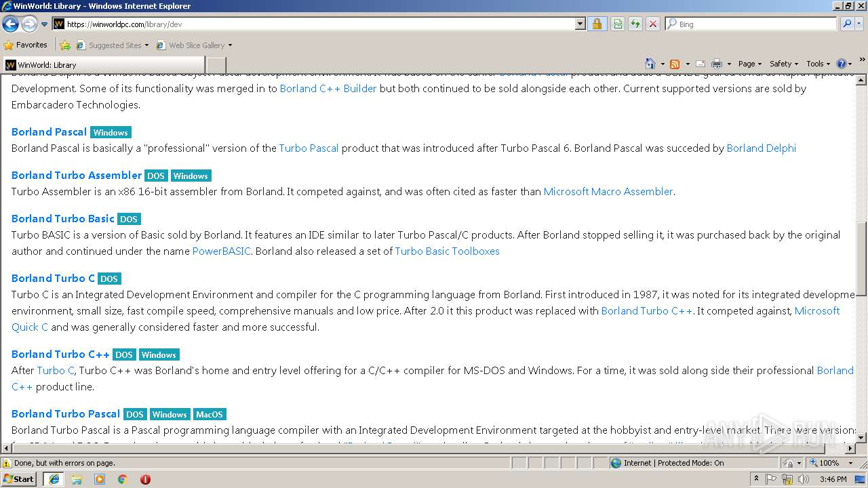The image size is (868, 488).
Task: Open the Borland C++ Builder link
Action: [328, 88]
